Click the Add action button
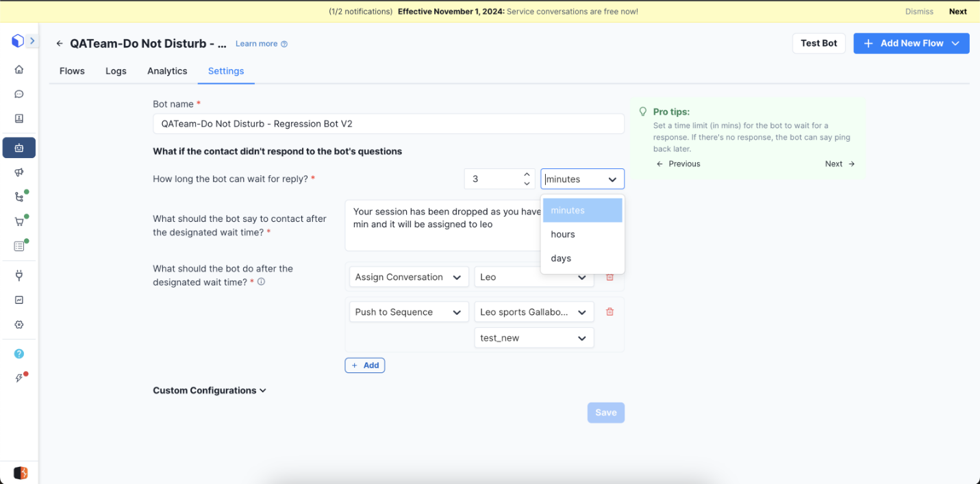This screenshot has height=484, width=980. click(364, 366)
